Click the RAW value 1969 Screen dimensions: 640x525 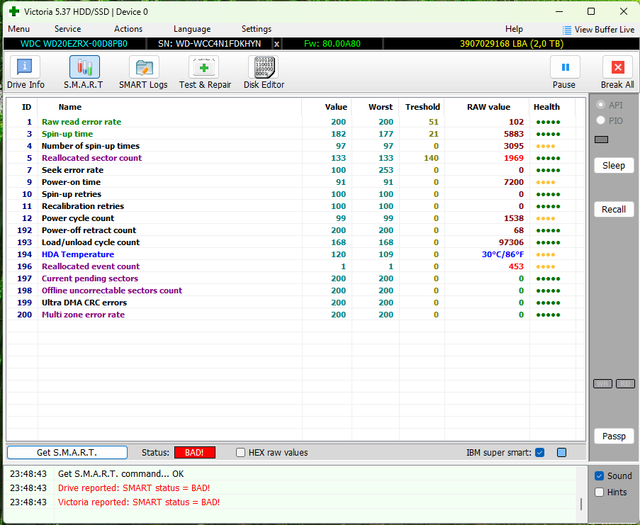tap(513, 158)
